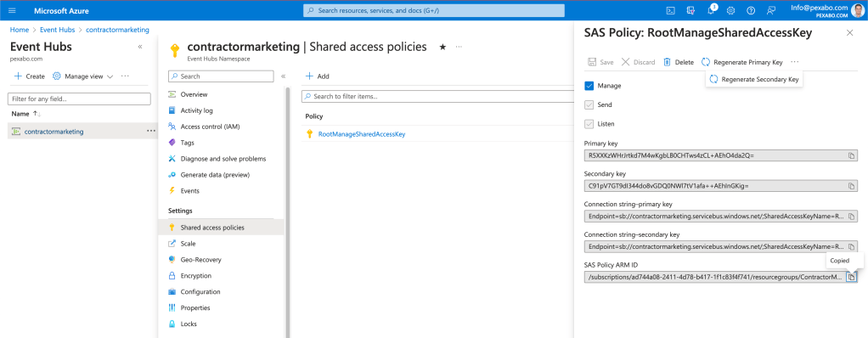Open the notifications bell
This screenshot has width=868, height=338.
(x=711, y=10)
